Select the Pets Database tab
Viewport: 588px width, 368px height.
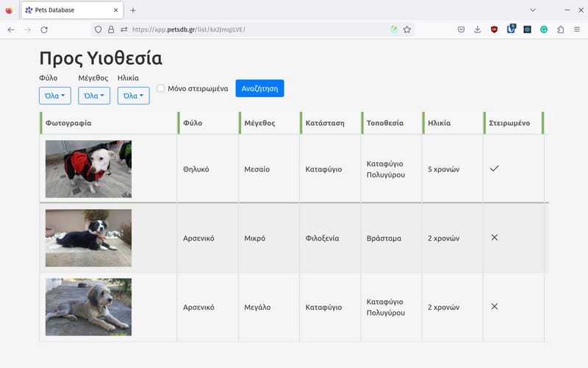(72, 10)
